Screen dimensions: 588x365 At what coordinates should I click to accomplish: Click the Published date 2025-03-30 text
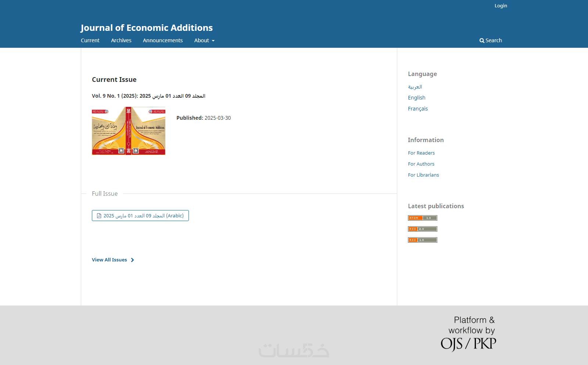click(x=204, y=118)
